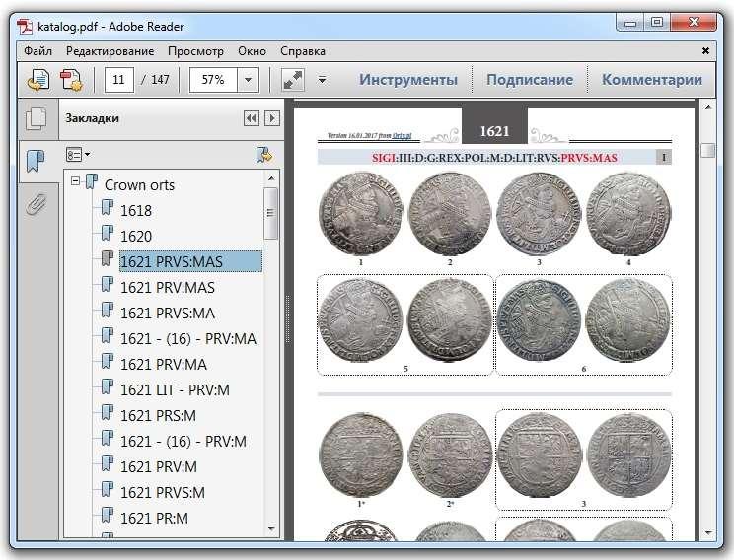
Task: Click the bookmark icon next to 1618
Action: click(108, 207)
